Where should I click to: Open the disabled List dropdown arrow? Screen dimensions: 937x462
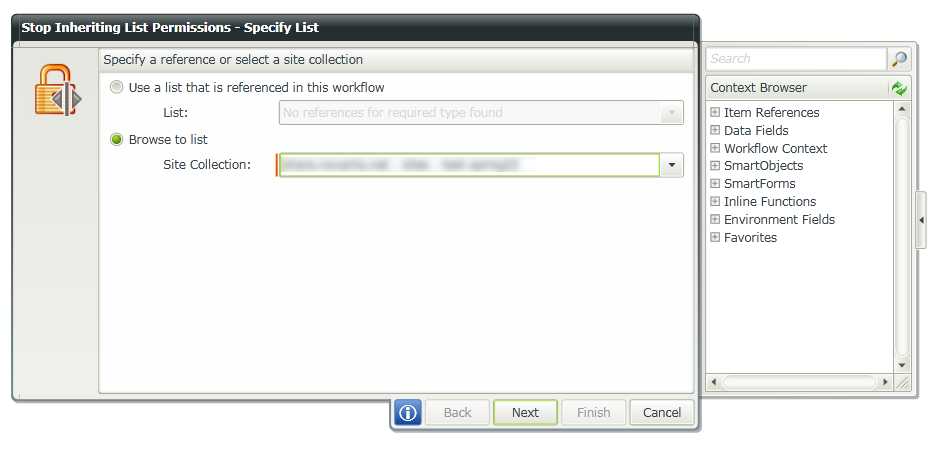pos(672,112)
